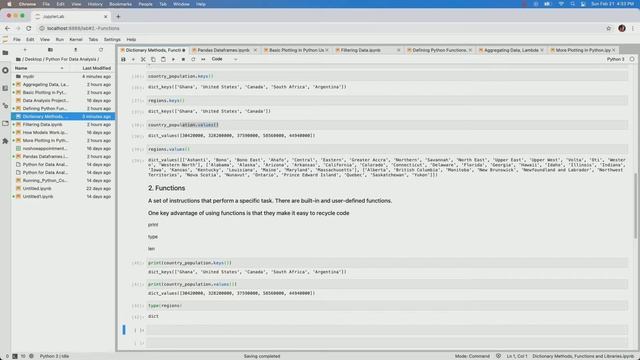Click the localhost address bar
640x360 pixels.
pos(318,28)
